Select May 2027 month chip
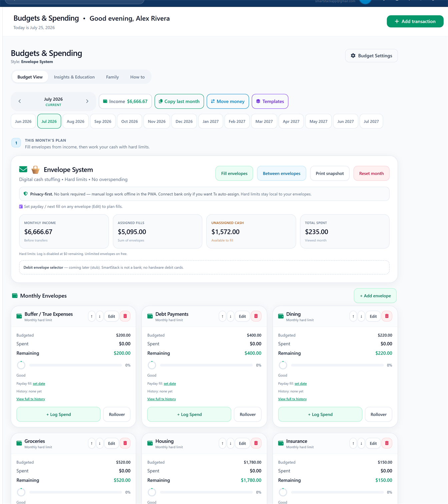The height and width of the screenshot is (504, 448). (x=318, y=121)
